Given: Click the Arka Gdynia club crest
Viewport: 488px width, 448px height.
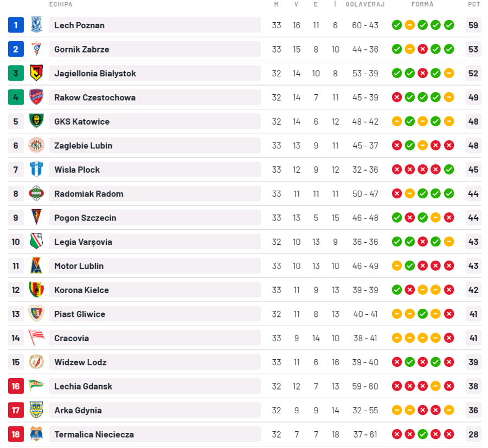Looking at the screenshot, I should [36, 410].
